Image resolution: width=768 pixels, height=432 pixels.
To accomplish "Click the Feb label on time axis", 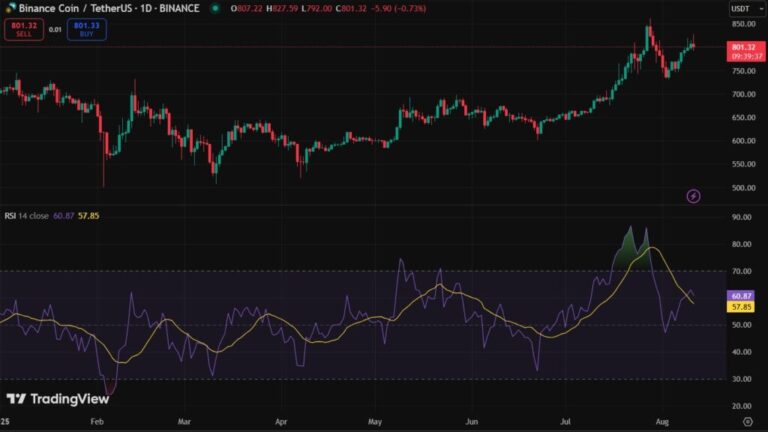I will tap(97, 422).
